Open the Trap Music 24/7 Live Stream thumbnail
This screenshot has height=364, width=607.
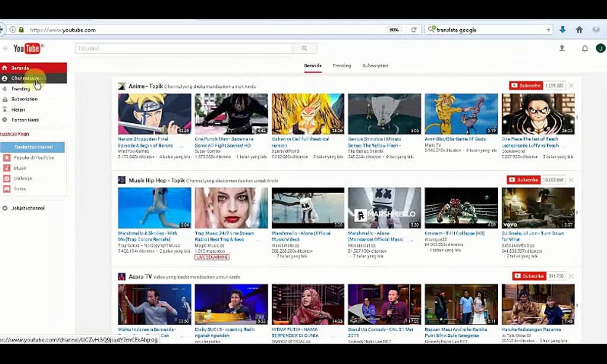point(231,208)
